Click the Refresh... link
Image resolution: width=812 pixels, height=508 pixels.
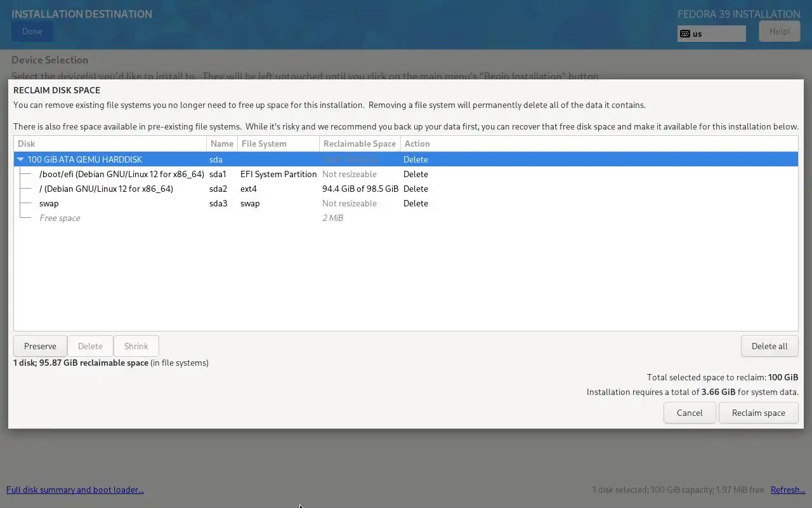(788, 490)
